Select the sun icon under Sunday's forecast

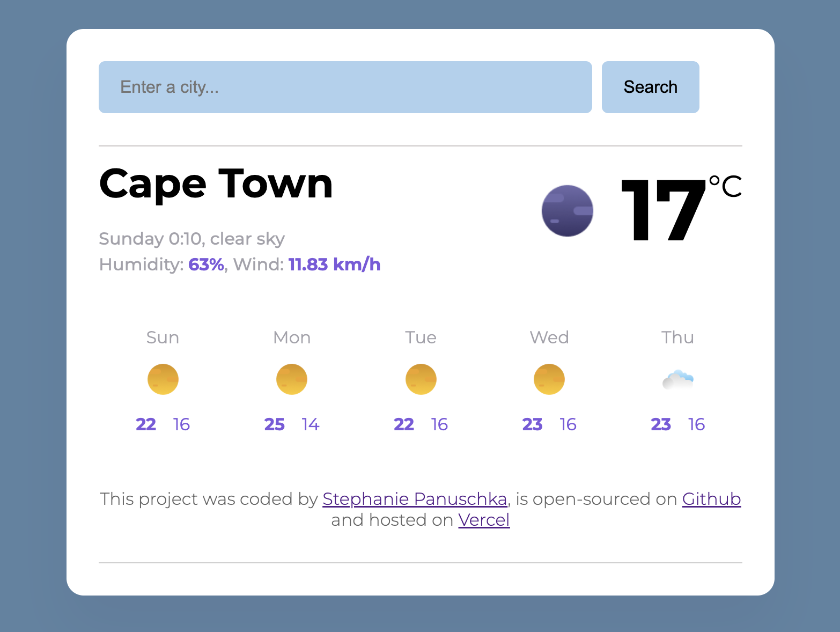pos(163,379)
